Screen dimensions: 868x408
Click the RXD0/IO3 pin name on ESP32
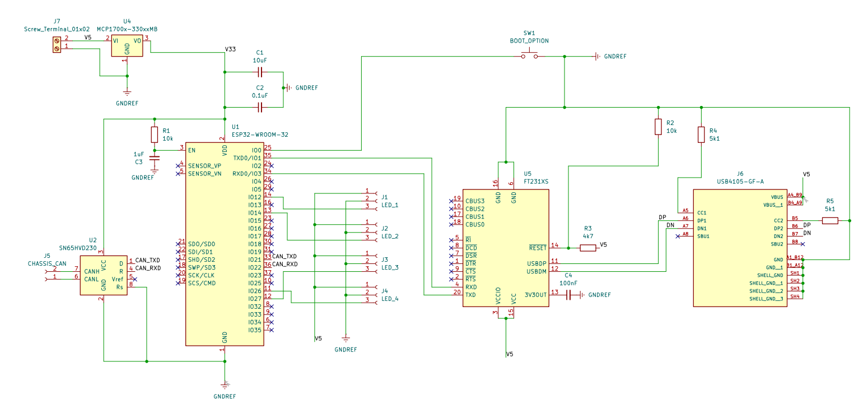pyautogui.click(x=247, y=174)
